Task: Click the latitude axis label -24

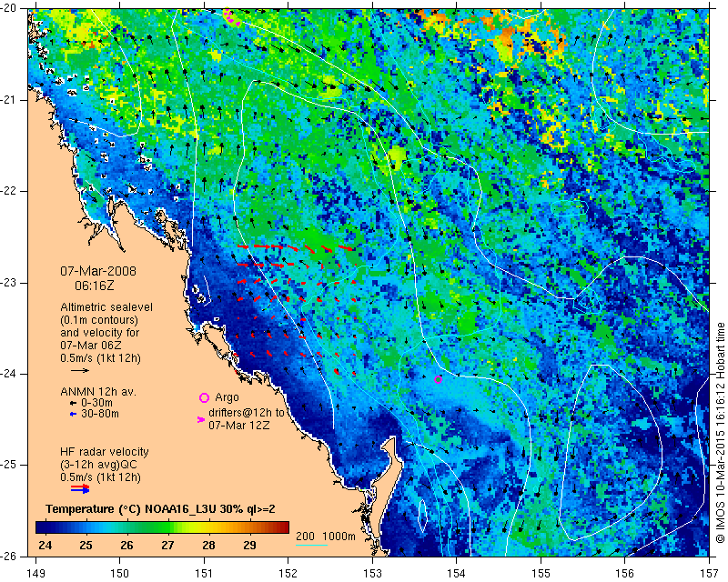Action: point(10,374)
